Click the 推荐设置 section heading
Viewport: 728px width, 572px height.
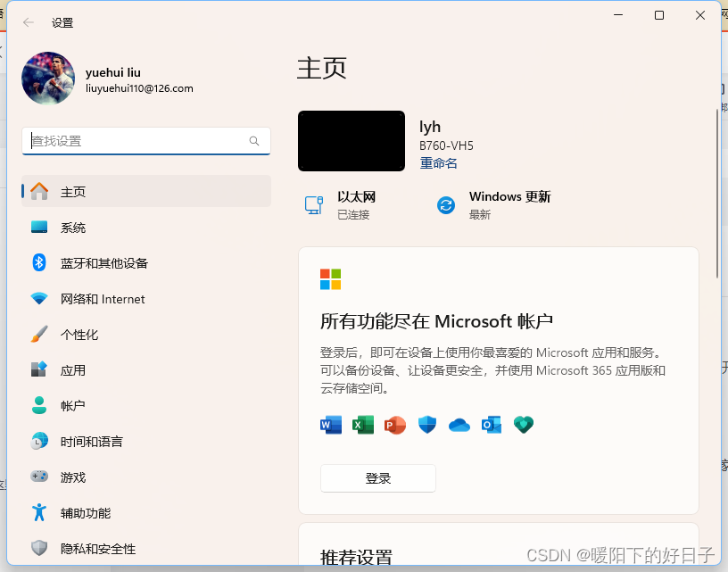click(x=356, y=556)
